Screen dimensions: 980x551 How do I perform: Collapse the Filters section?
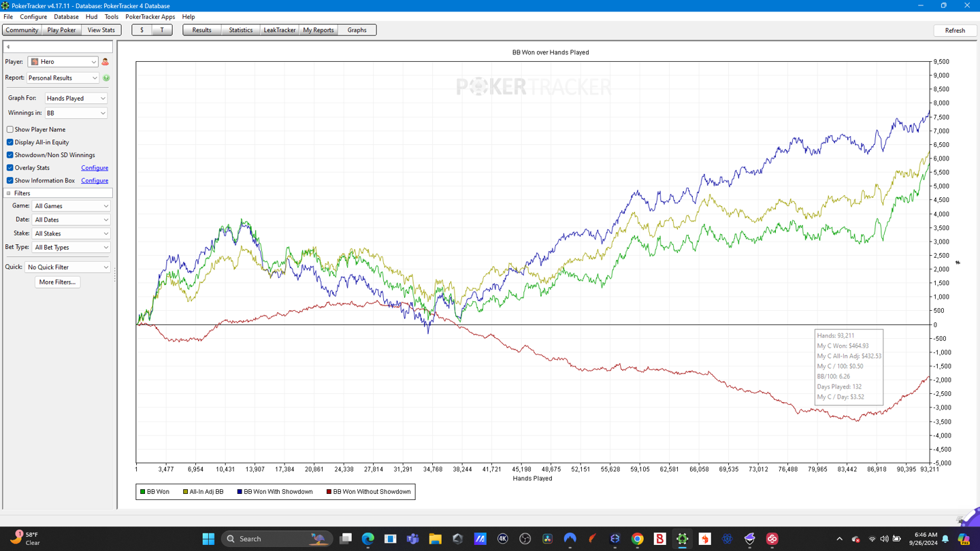click(9, 193)
